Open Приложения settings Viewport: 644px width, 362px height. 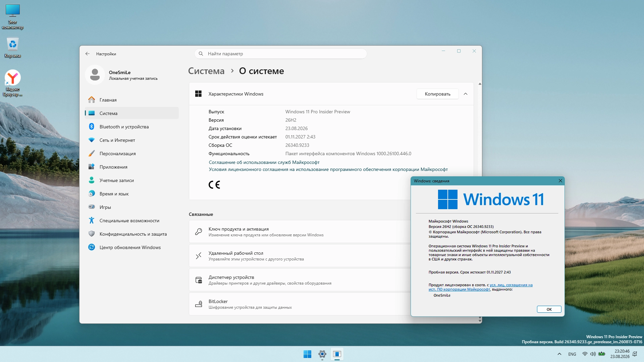(132, 167)
